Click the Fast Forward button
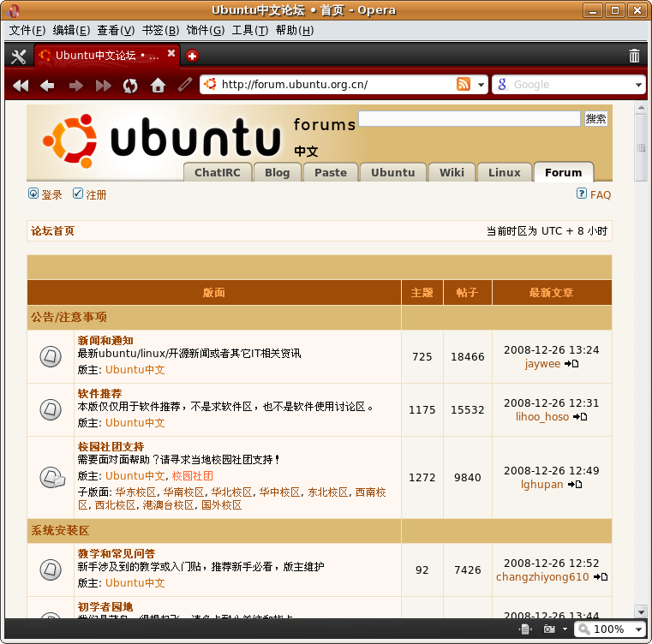 click(x=103, y=86)
